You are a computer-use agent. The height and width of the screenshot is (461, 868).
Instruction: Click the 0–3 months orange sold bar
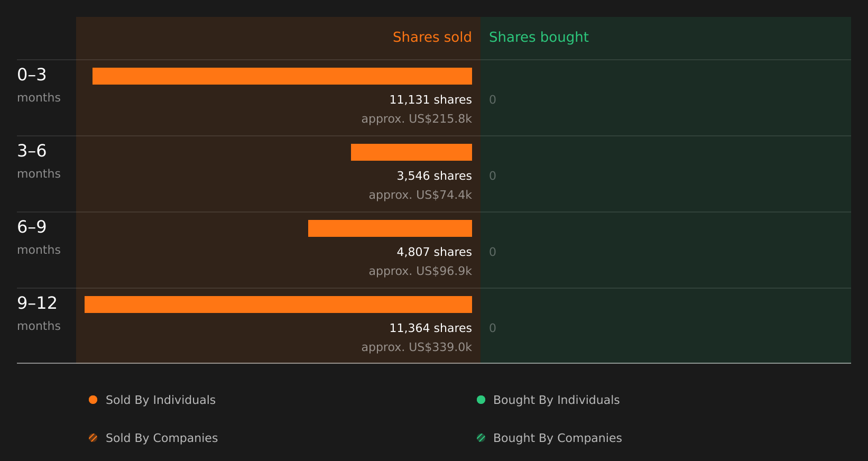click(282, 76)
